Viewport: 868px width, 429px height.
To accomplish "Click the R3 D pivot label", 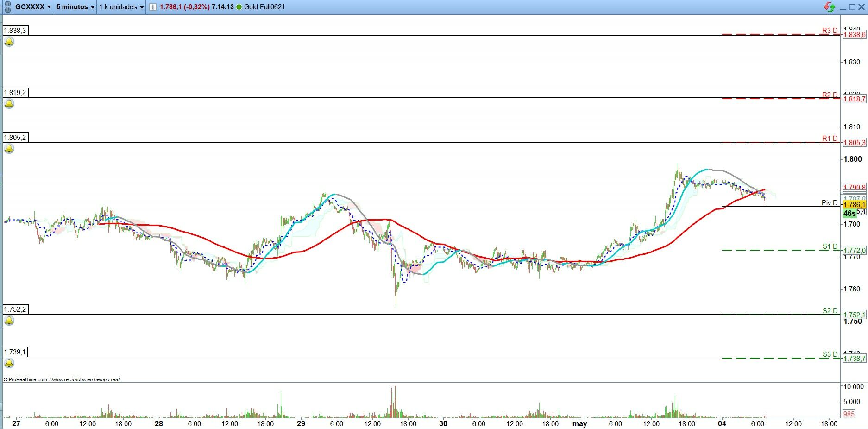I will coord(830,31).
